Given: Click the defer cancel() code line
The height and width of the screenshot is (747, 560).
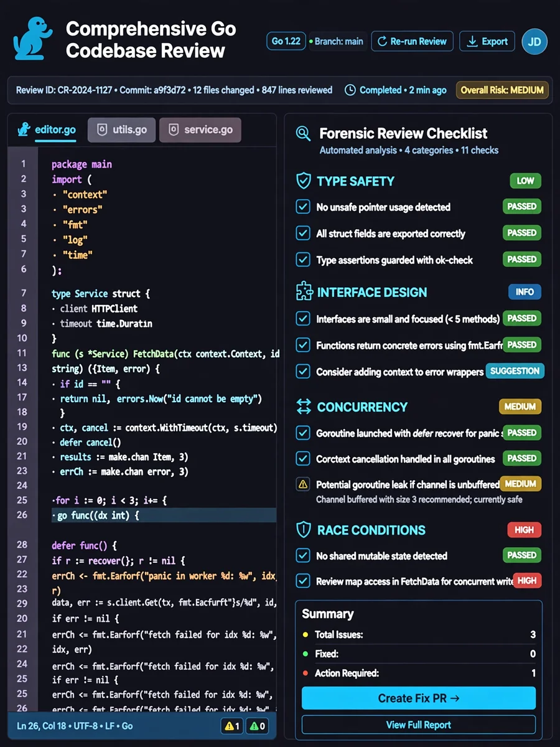Looking at the screenshot, I should [x=91, y=442].
